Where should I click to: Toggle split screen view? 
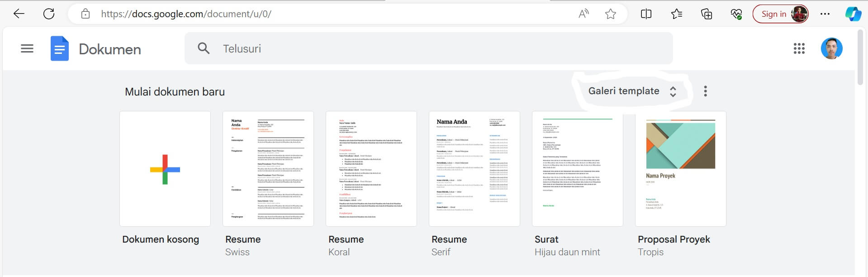[646, 14]
